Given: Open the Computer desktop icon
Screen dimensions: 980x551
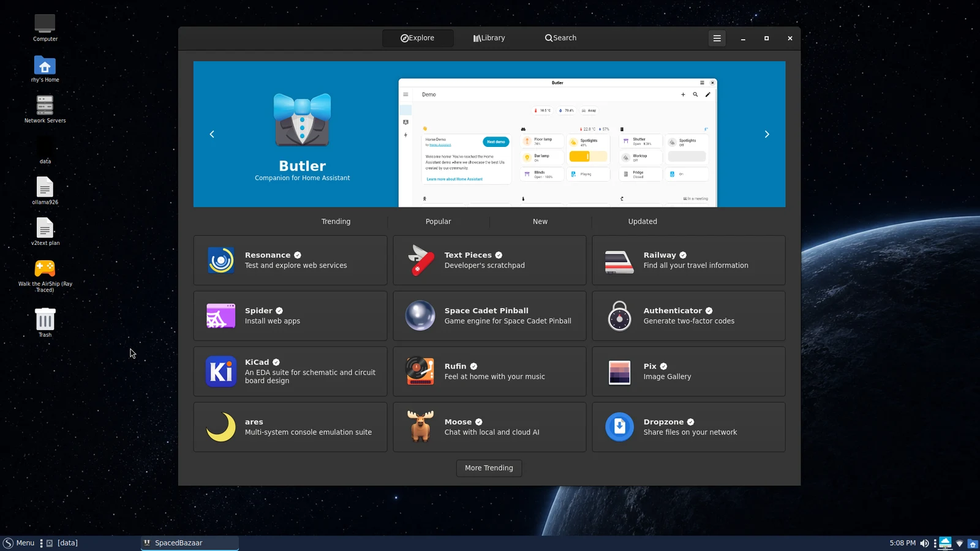Looking at the screenshot, I should point(45,23).
